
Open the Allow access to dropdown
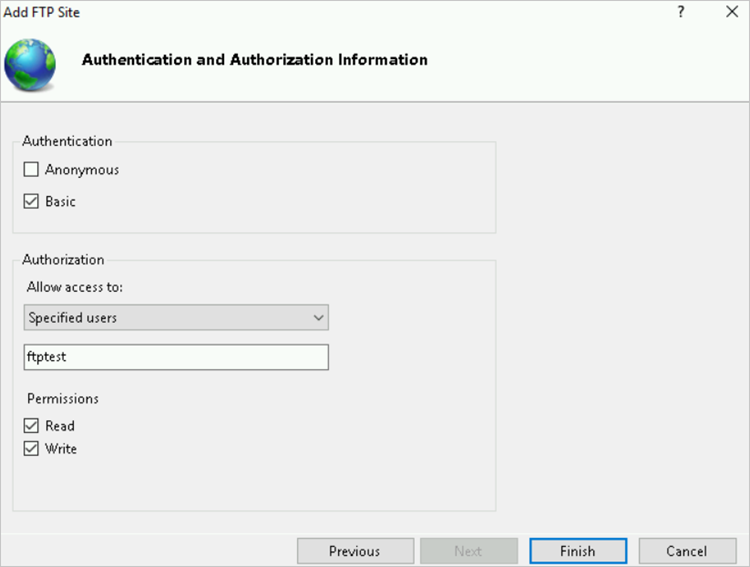pos(176,317)
